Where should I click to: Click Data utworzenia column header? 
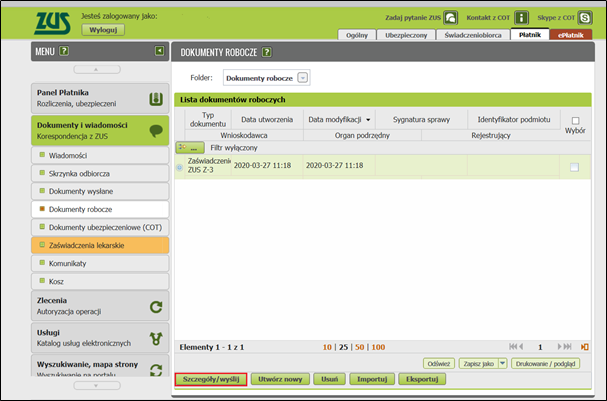click(267, 119)
